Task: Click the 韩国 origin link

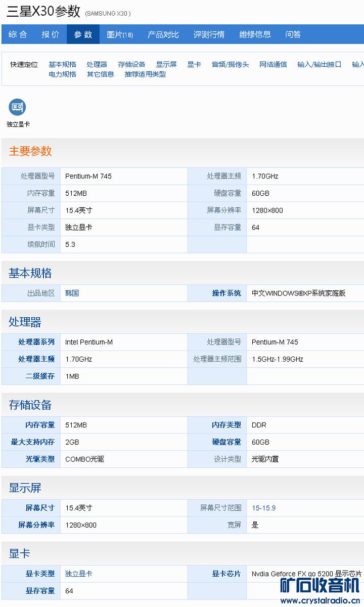Action: (72, 293)
